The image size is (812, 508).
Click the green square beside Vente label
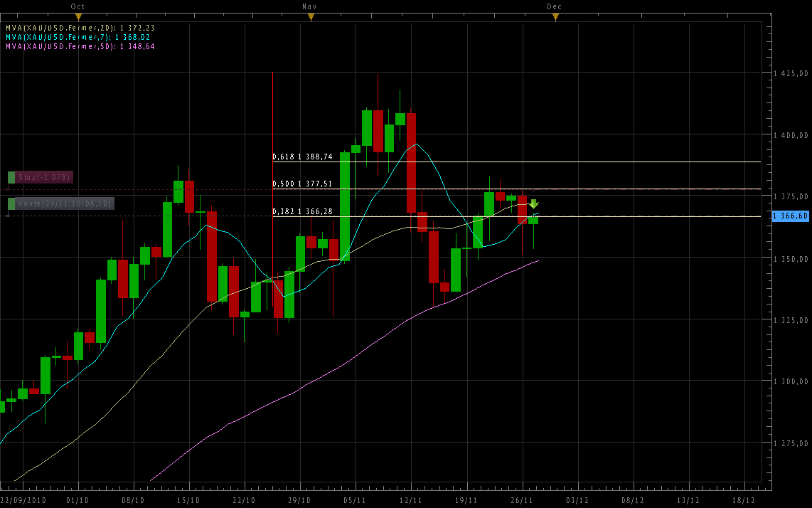pyautogui.click(x=11, y=203)
